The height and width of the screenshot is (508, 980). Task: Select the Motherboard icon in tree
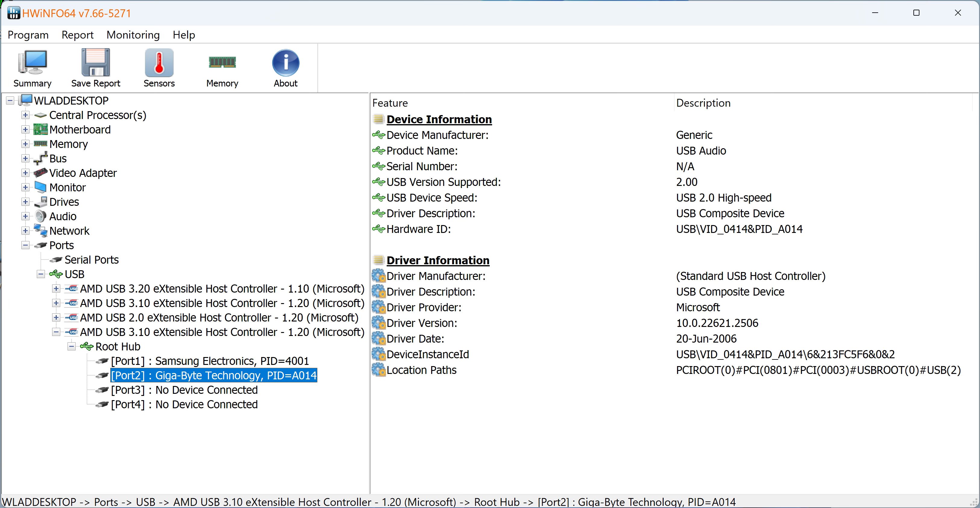pyautogui.click(x=41, y=130)
